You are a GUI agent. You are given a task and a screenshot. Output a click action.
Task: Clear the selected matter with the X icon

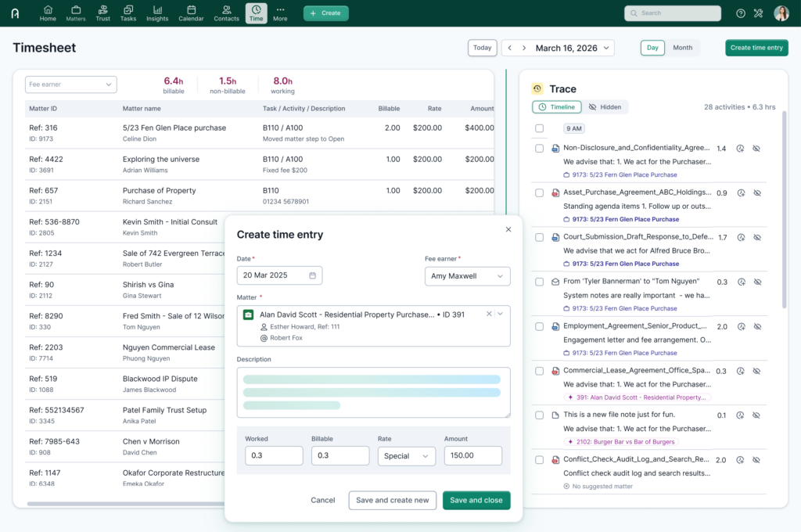(489, 314)
